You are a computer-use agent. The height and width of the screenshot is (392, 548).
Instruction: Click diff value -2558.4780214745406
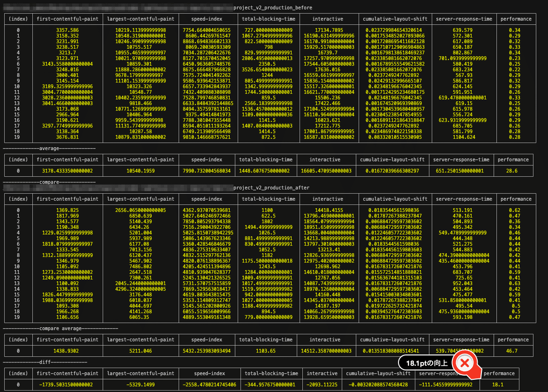tap(210, 384)
